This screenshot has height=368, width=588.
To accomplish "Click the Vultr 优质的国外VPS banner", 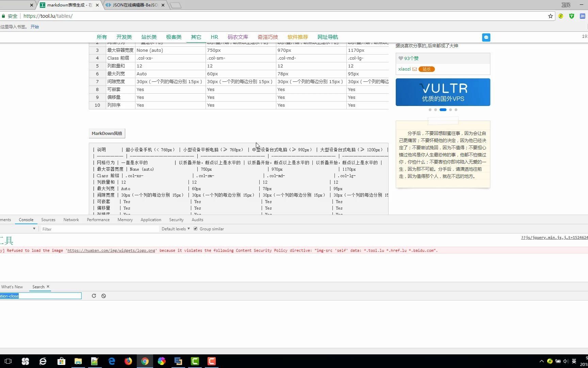I will (443, 92).
